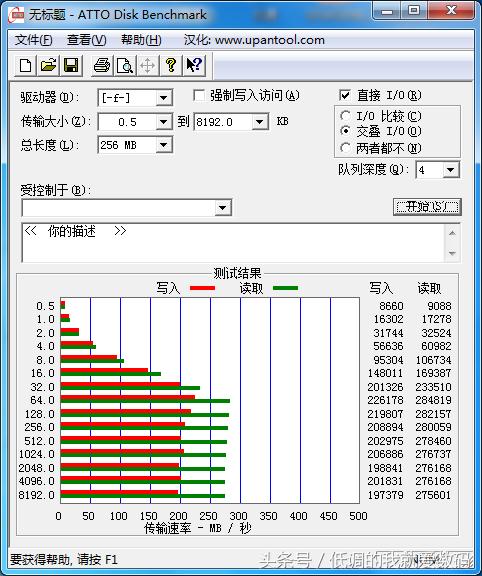Click the 16.0 row read value 169387
482x576 pixels.
(433, 373)
